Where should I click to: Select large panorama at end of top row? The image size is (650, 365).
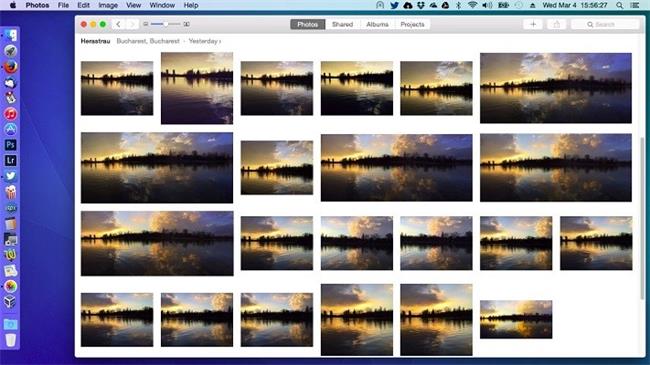pos(556,88)
